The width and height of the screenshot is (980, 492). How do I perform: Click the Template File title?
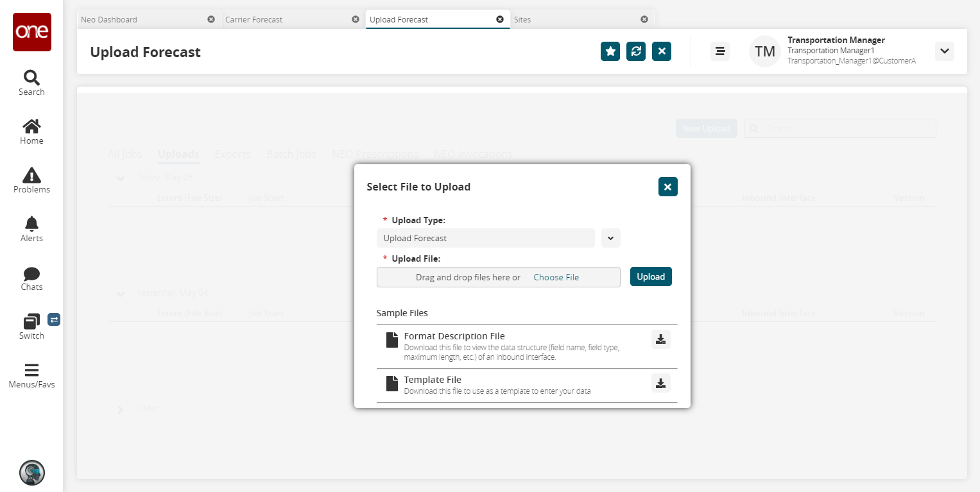tap(433, 380)
